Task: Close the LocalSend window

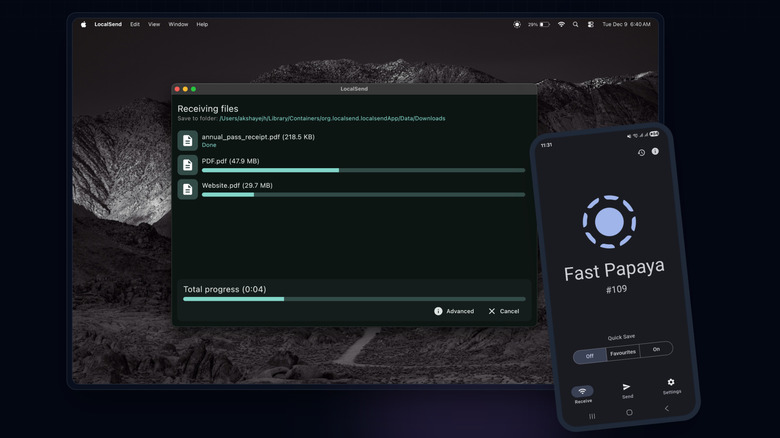Action: coord(177,89)
